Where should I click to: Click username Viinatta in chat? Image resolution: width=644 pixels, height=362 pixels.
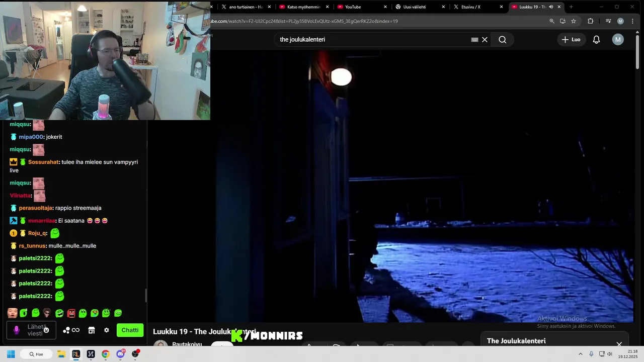21,196
